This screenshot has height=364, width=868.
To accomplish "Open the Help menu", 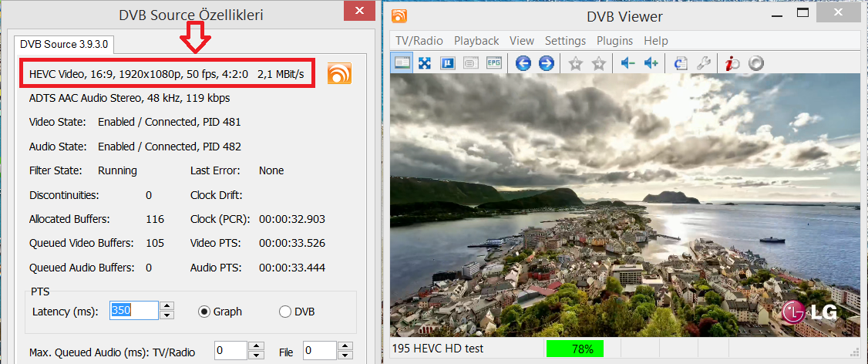I will coord(656,40).
